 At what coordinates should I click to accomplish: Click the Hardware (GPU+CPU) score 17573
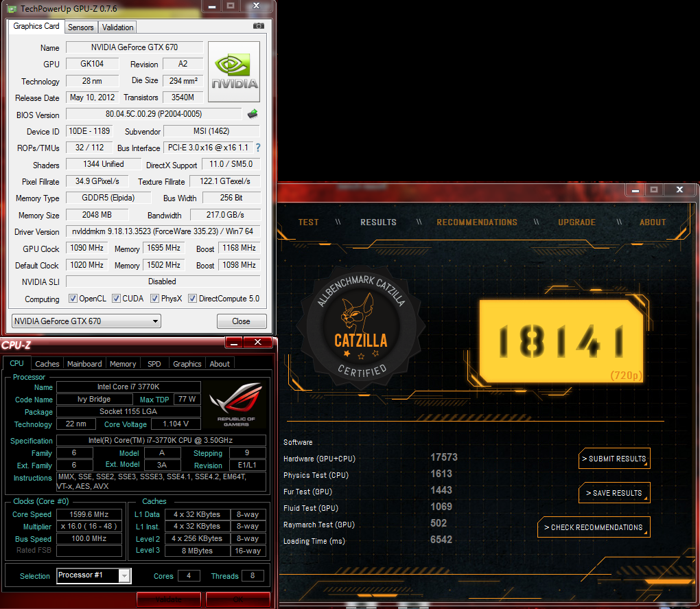point(444,457)
